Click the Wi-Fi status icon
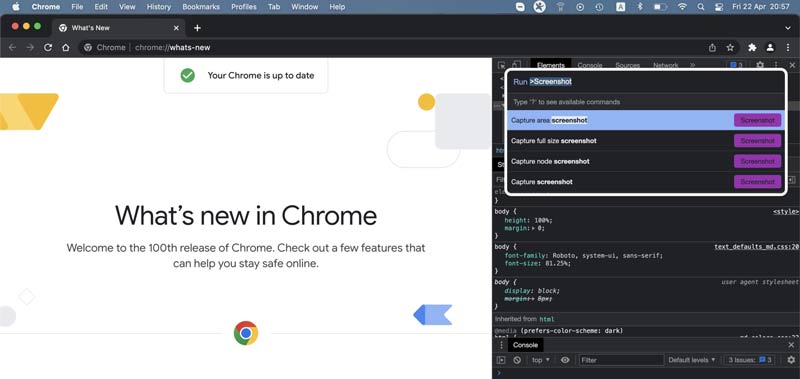Screen dimensions: 800x379 point(682,7)
